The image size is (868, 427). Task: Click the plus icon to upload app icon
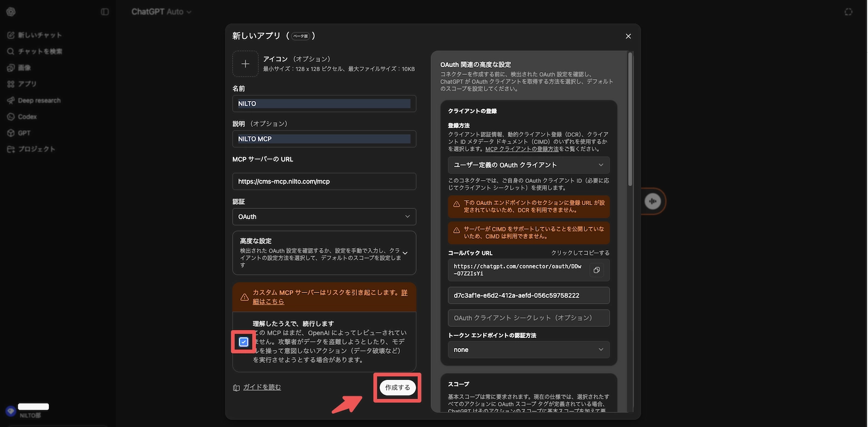(245, 64)
